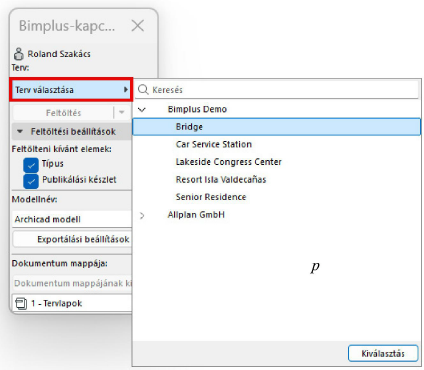Open the Feltöltés dropdown arrow

(122, 112)
